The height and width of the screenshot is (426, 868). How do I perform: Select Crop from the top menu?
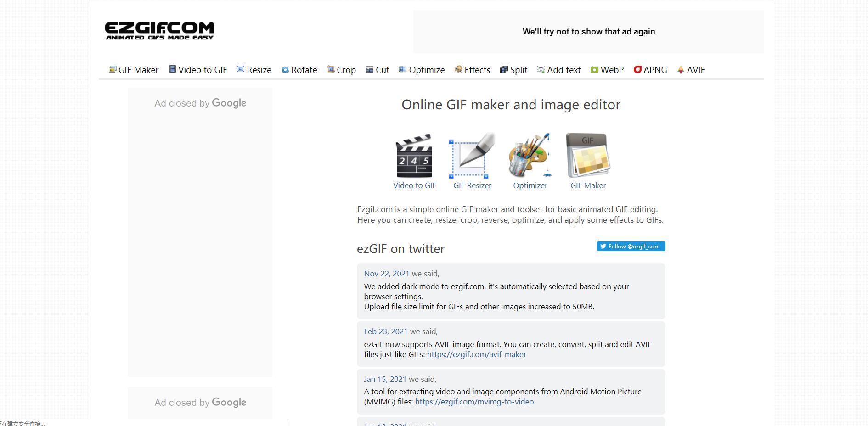tap(341, 70)
